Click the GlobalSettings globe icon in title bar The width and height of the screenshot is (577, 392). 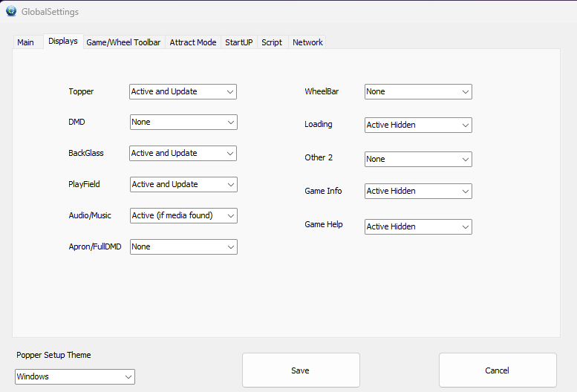click(11, 11)
